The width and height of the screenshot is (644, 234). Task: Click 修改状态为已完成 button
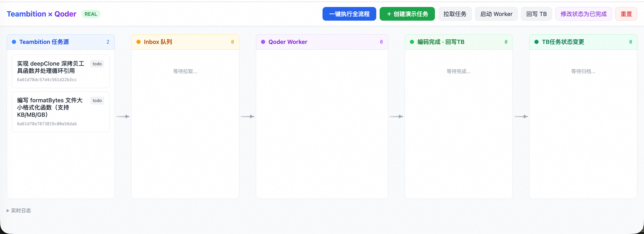click(x=584, y=14)
